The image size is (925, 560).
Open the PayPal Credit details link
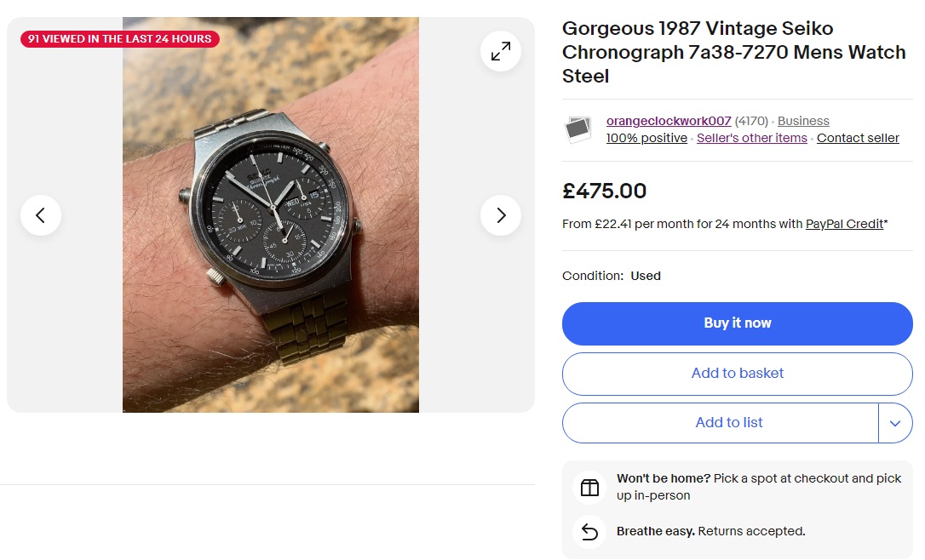pos(844,224)
